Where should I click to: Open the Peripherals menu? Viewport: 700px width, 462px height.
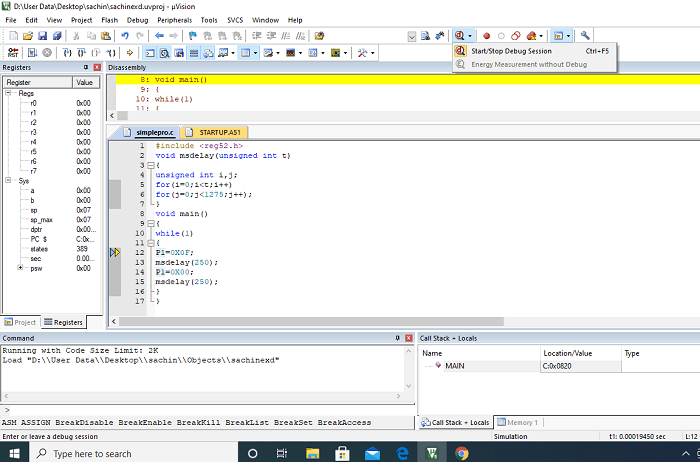click(x=174, y=20)
